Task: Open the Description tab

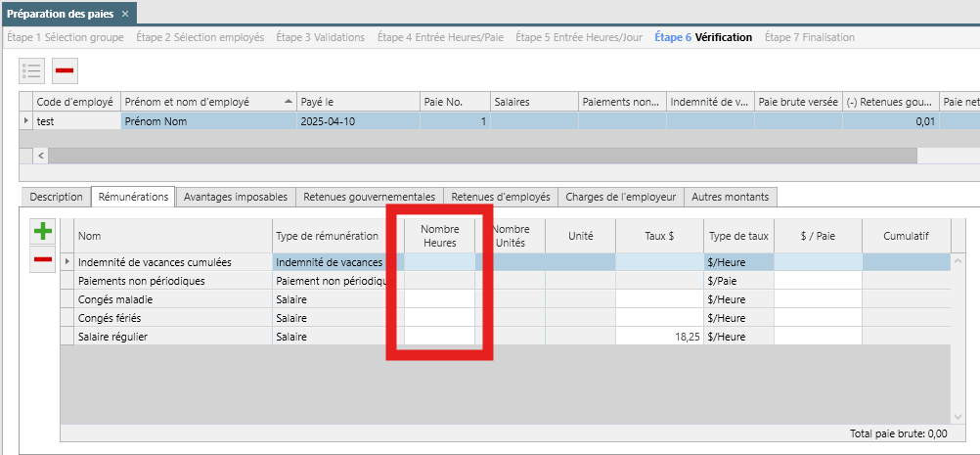Action: pyautogui.click(x=57, y=197)
